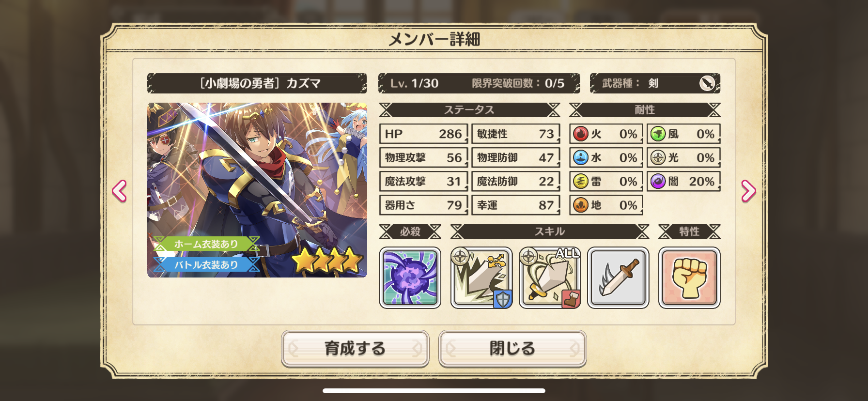Open the ALL-target sword skill icon
Viewport: 868px width, 401px height.
click(549, 278)
